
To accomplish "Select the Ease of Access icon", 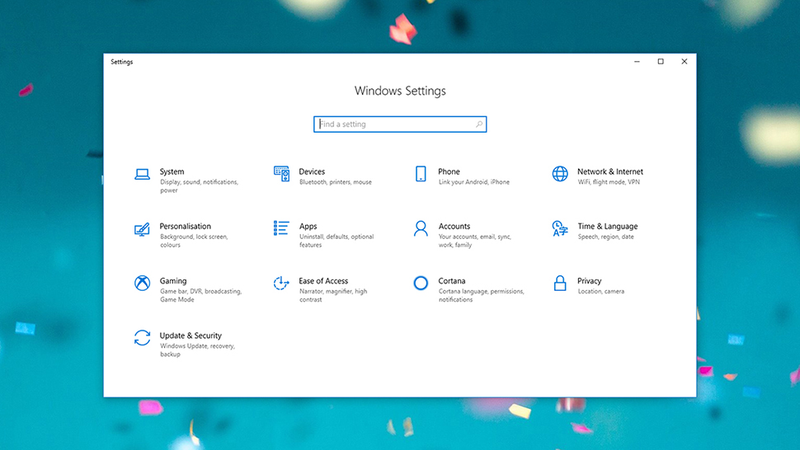I will tap(281, 283).
